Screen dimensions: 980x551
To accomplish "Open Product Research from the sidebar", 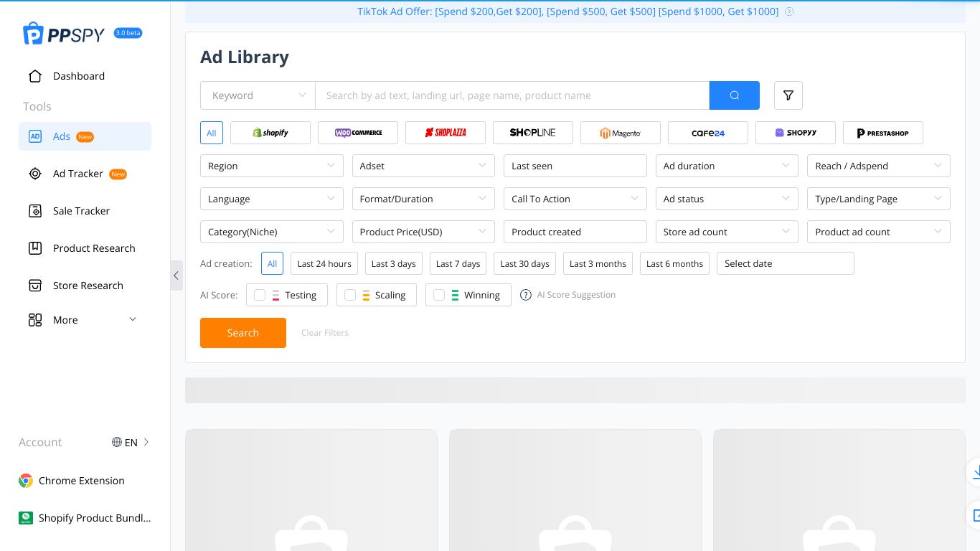I will [93, 248].
